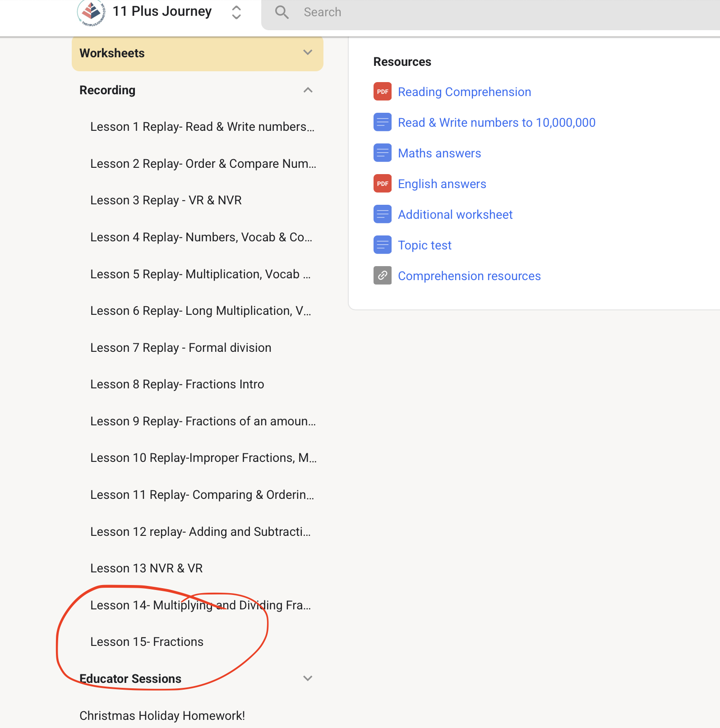Open Christmas Holiday Homework! item
The height and width of the screenshot is (728, 720).
(162, 716)
